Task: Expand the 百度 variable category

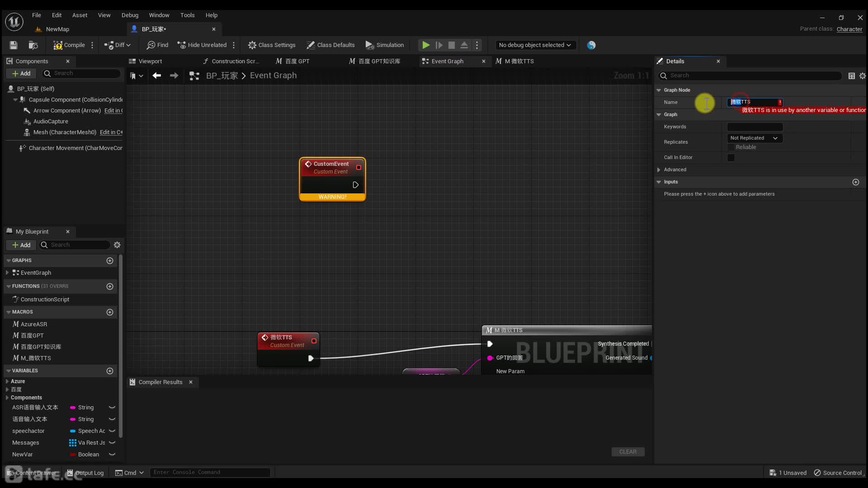Action: click(x=7, y=389)
